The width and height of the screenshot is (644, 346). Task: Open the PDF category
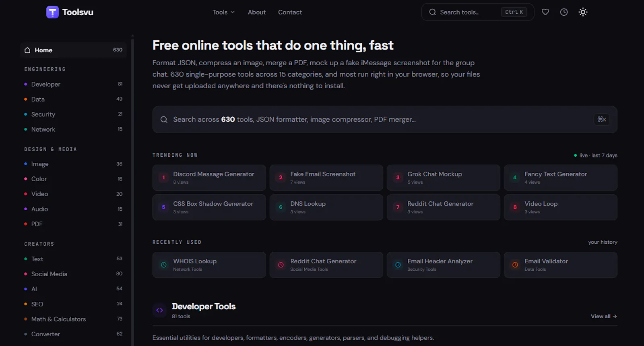73,224
